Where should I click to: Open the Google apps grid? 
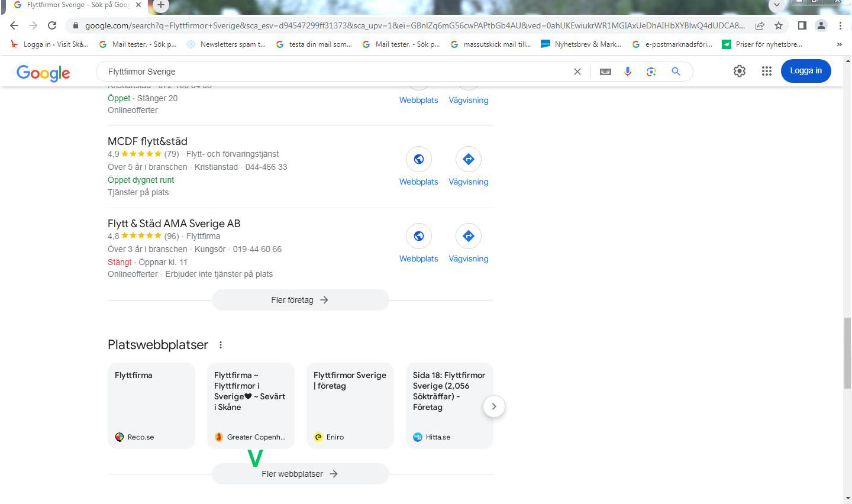coord(767,71)
